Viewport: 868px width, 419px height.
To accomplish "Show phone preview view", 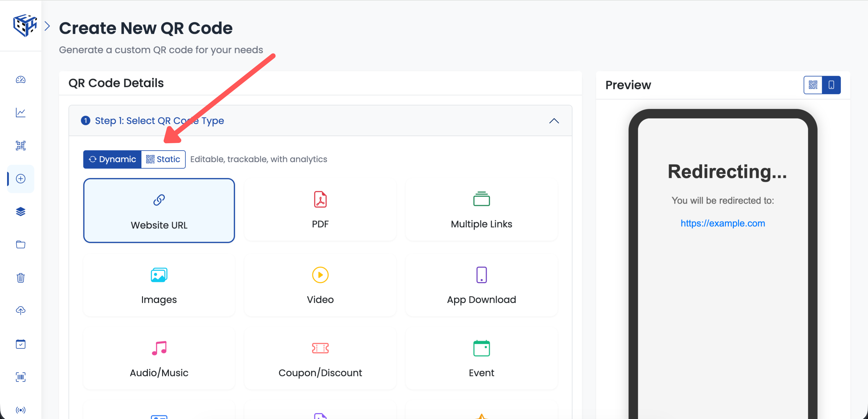I will [x=831, y=85].
